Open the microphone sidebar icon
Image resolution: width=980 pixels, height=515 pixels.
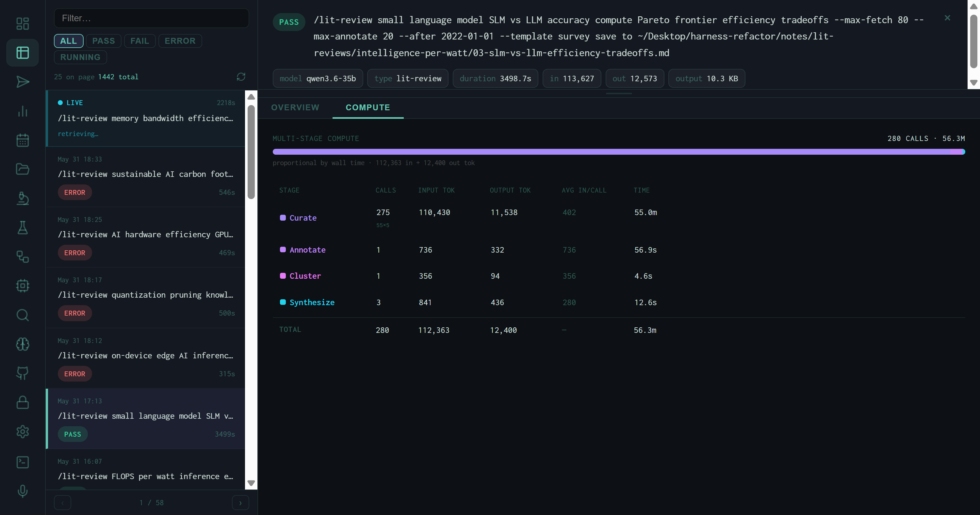(23, 491)
